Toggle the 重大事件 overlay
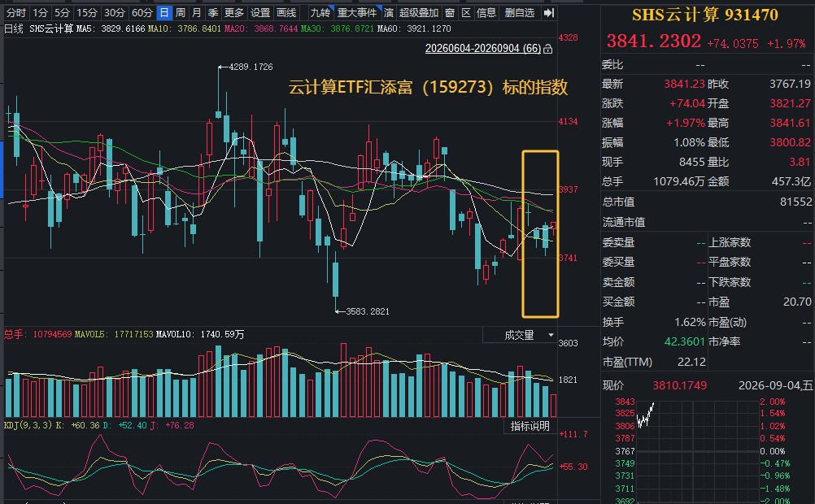This screenshot has height=504, width=815. click(357, 12)
